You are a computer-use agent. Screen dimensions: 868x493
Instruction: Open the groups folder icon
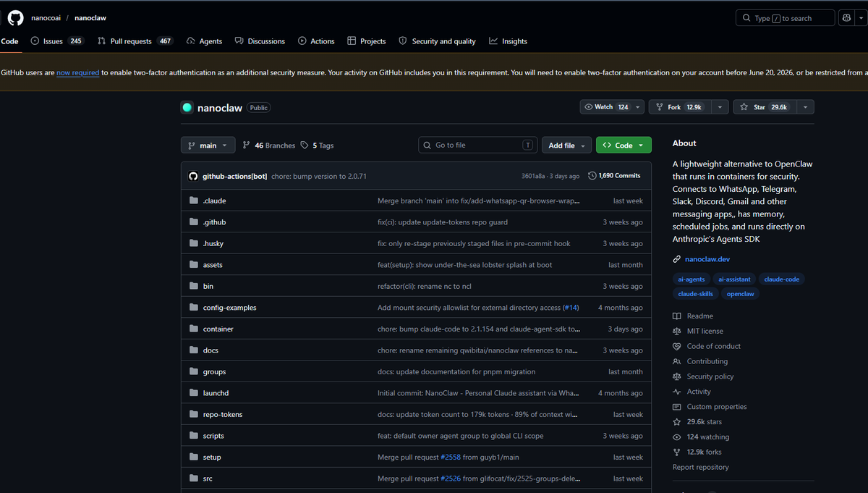(x=194, y=371)
